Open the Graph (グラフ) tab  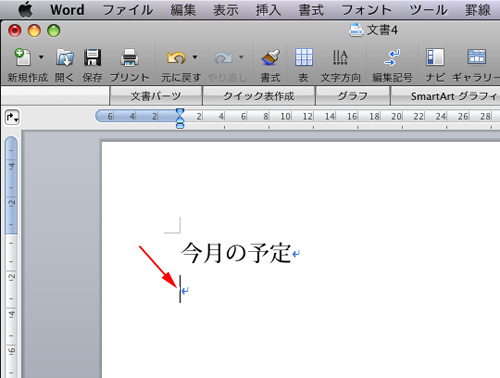(x=353, y=96)
